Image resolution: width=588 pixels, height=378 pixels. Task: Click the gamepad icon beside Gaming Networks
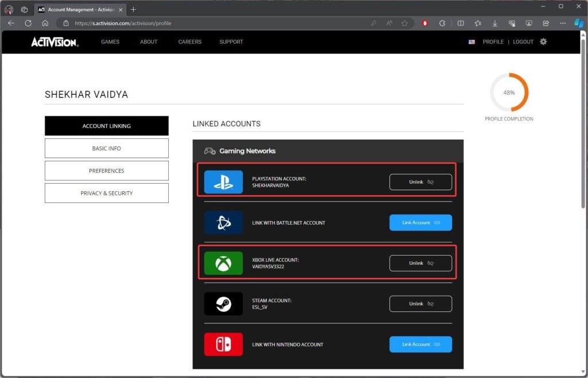click(210, 151)
